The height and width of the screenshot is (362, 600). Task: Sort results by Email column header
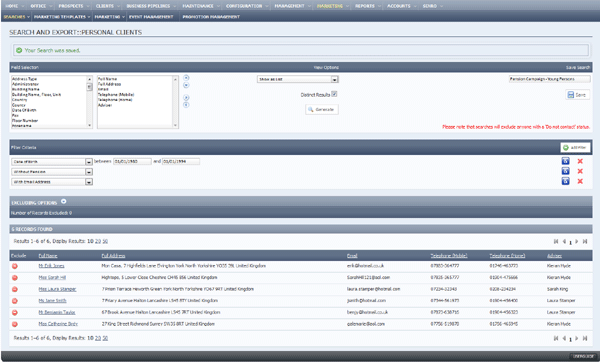(x=352, y=256)
